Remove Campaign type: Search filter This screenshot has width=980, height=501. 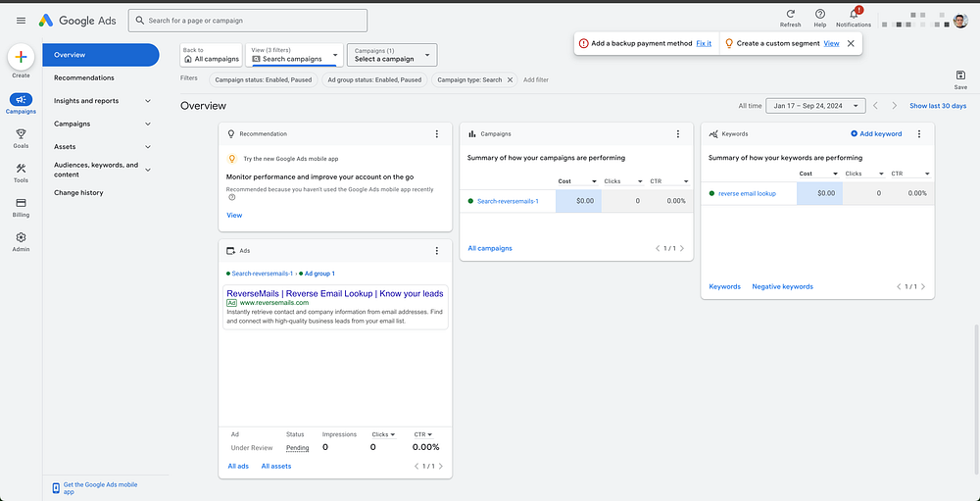(x=510, y=79)
